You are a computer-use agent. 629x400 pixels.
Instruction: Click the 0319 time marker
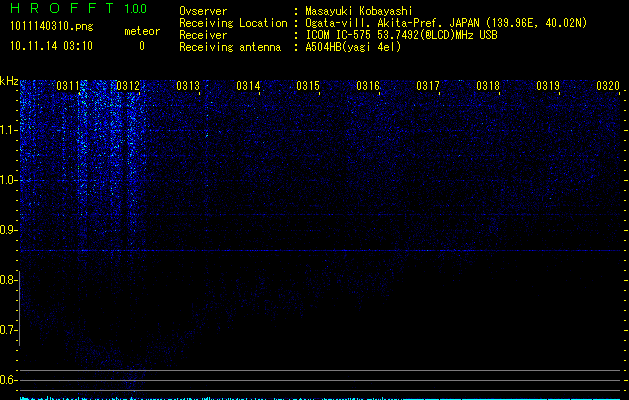(548, 86)
